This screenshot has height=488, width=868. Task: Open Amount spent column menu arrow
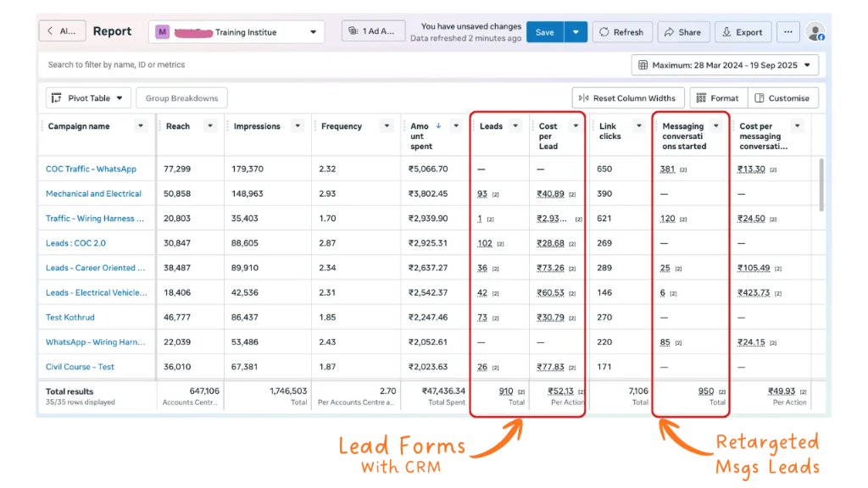(x=456, y=126)
